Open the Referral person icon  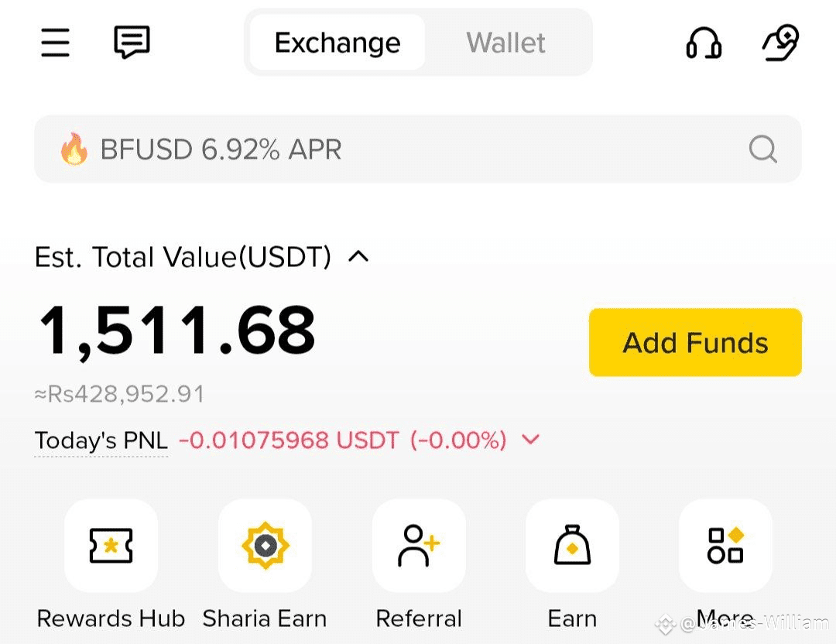pyautogui.click(x=419, y=546)
